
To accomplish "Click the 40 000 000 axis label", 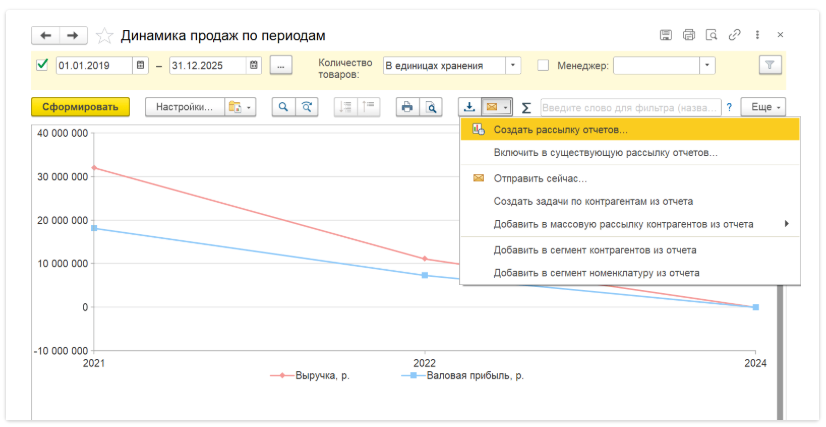I will click(x=62, y=133).
